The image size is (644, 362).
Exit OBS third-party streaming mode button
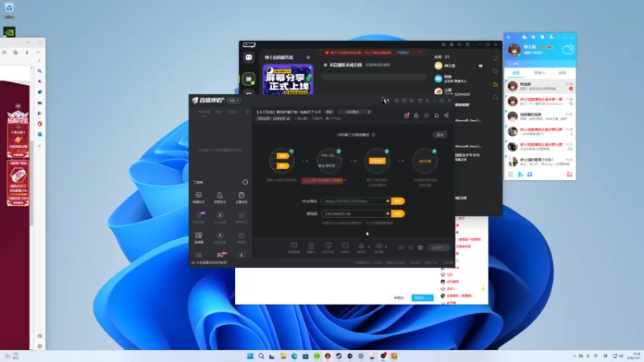pyautogui.click(x=440, y=134)
